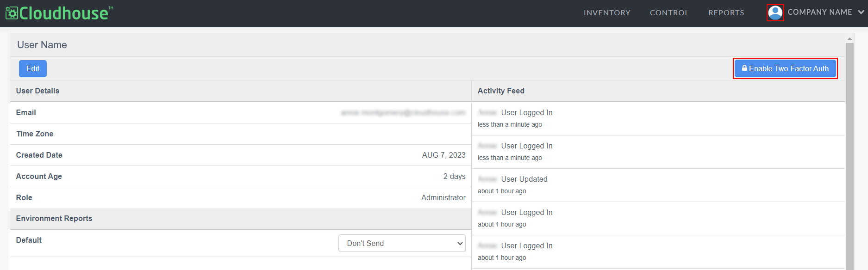The height and width of the screenshot is (270, 868).
Task: Open the INVENTORY menu
Action: tap(607, 13)
